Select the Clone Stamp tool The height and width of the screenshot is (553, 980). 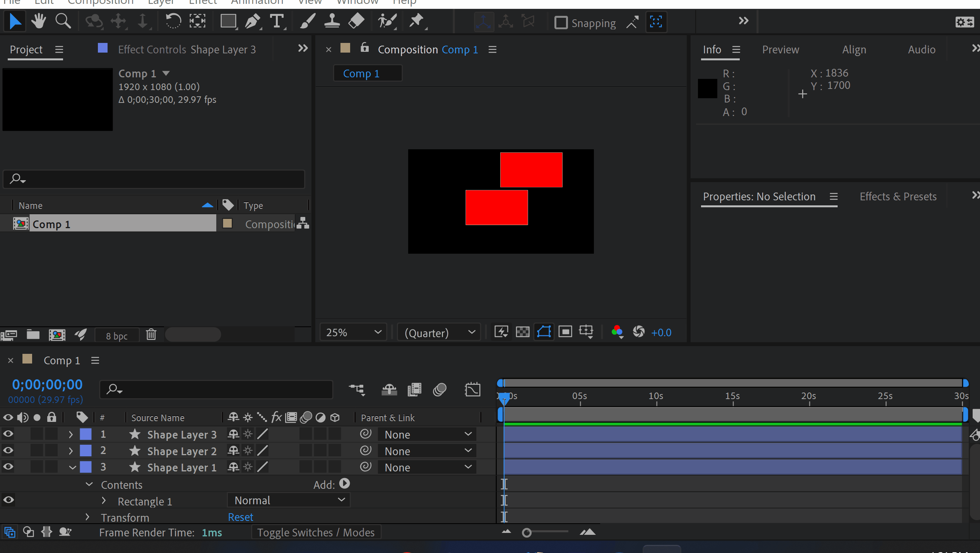332,21
